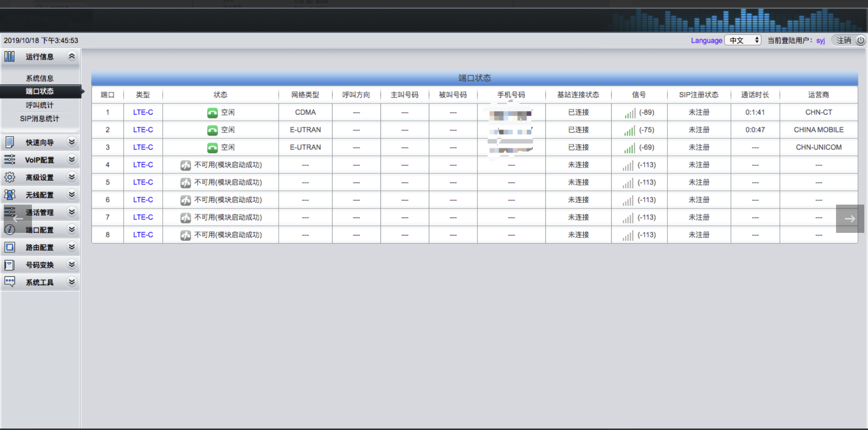Screen dimensions: 868x430
Task: Click signal bars icon showing (-89)
Action: click(630, 113)
